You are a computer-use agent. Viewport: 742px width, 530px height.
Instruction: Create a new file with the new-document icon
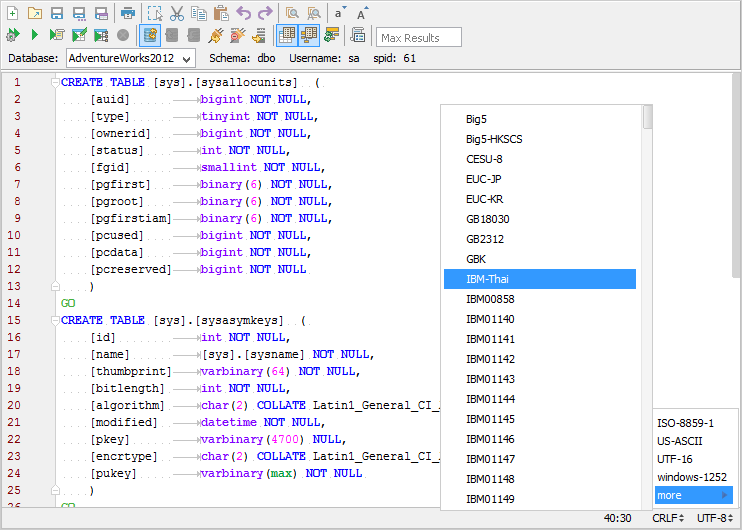point(13,13)
